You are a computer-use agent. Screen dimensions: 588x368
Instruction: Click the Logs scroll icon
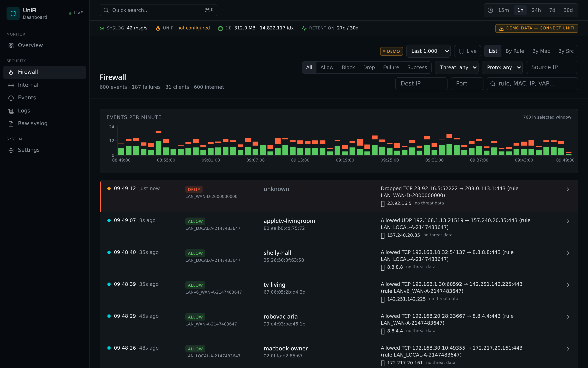pos(11,111)
